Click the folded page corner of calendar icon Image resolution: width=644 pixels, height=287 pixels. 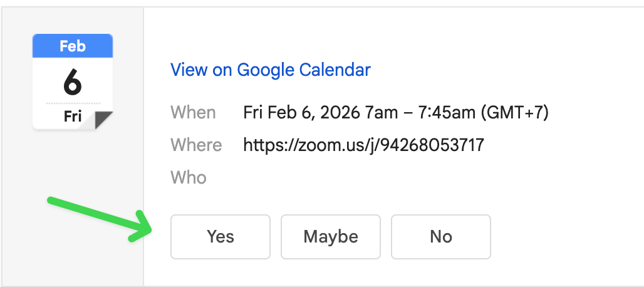[103, 120]
